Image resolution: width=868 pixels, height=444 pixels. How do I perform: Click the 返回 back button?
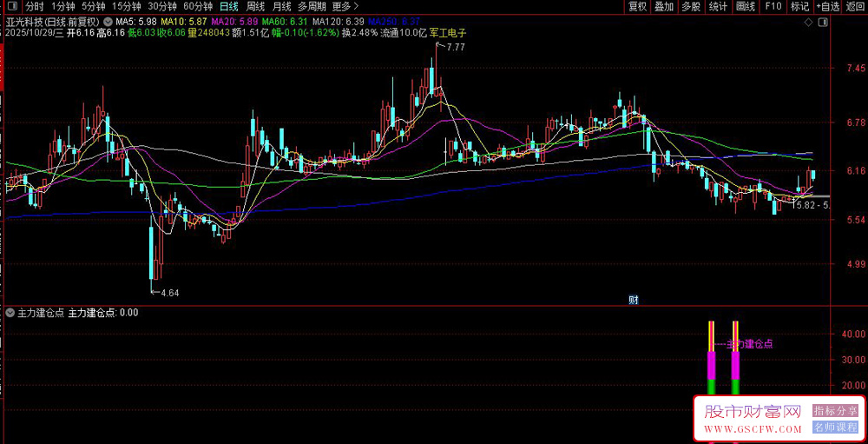[x=855, y=7]
